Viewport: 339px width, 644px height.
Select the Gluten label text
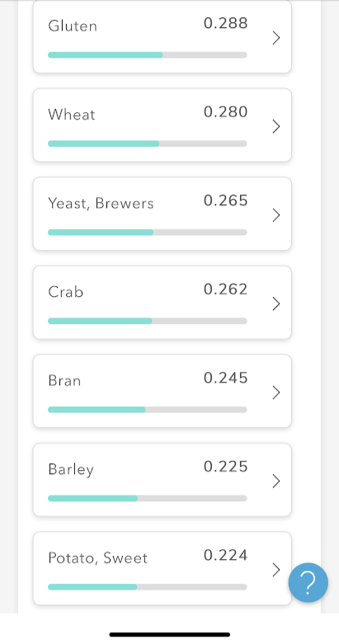pyautogui.click(x=73, y=26)
